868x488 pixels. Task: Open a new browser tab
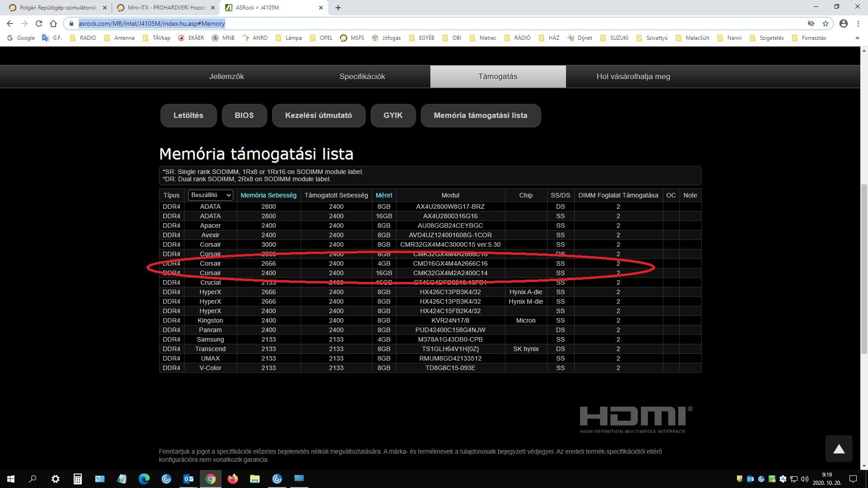coord(338,8)
